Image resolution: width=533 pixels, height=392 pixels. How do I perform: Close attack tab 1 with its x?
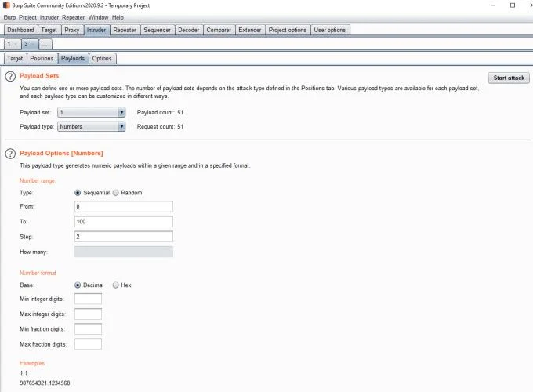tap(16, 45)
